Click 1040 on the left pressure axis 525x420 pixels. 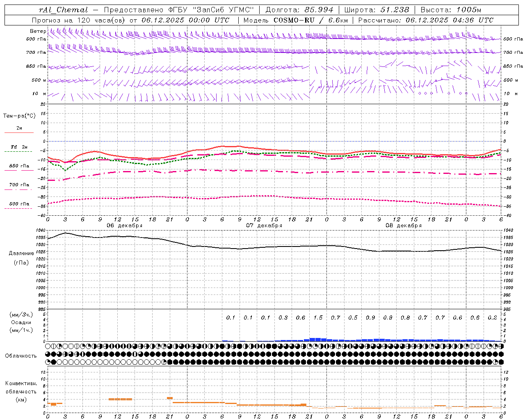[x=41, y=230]
